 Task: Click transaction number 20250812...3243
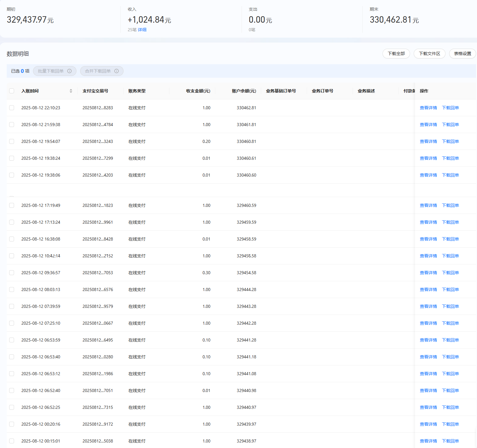coord(98,141)
